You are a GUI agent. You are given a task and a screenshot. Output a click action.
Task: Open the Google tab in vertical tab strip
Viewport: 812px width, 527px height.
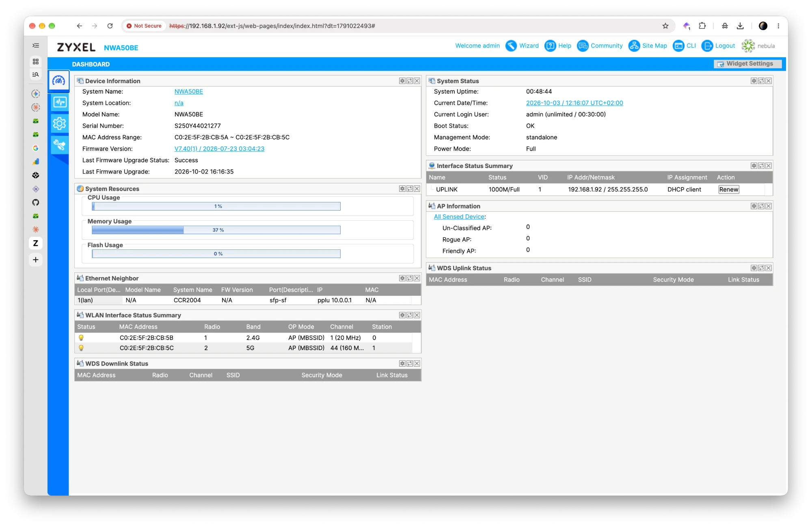click(36, 148)
